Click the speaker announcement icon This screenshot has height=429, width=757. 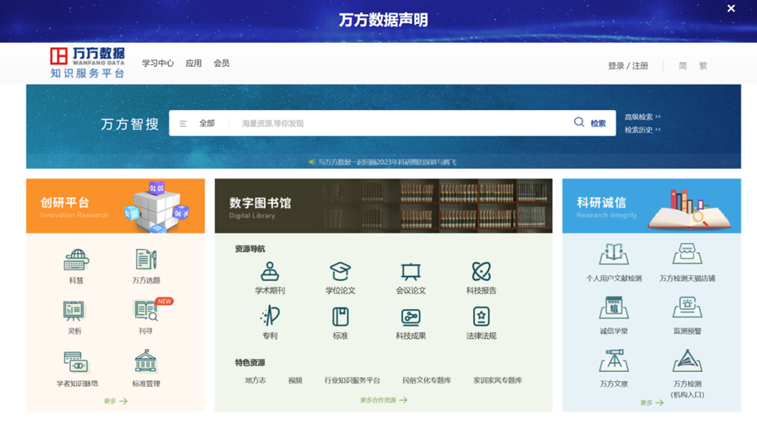[312, 162]
